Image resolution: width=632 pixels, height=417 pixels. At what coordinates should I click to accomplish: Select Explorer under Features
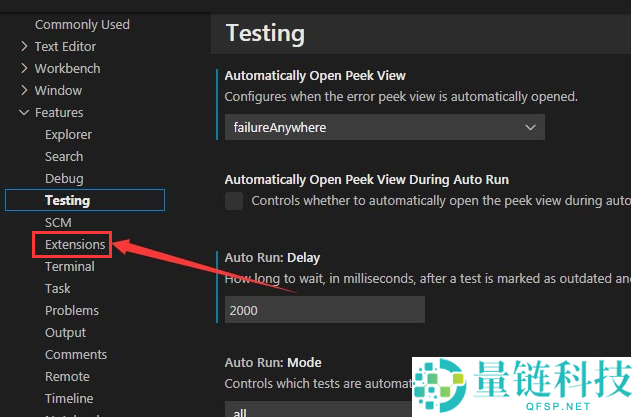68,134
